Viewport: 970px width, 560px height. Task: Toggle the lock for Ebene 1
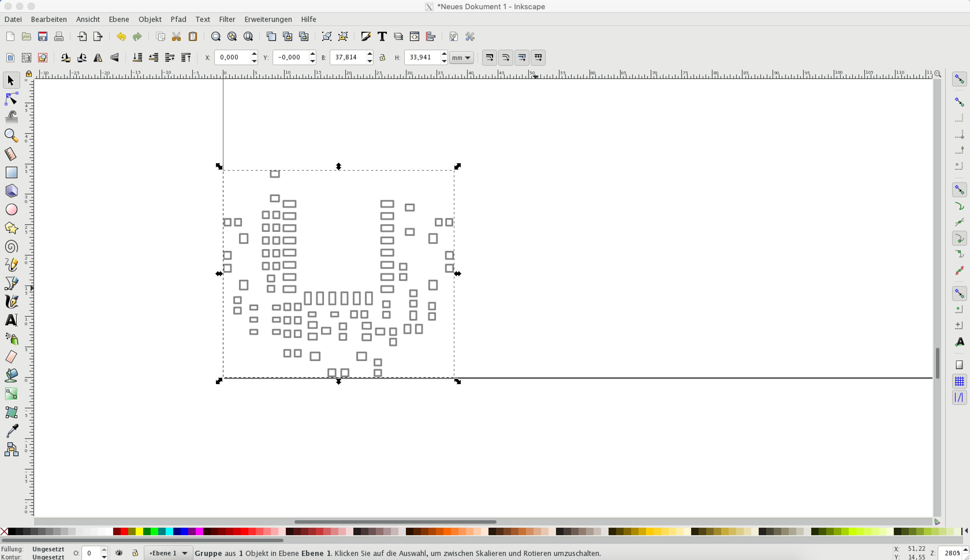click(135, 553)
